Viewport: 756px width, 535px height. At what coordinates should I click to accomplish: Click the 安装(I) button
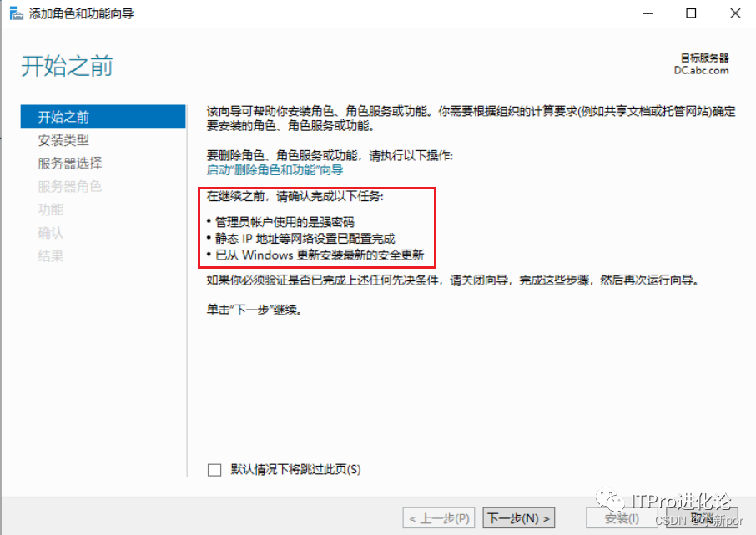pyautogui.click(x=622, y=518)
